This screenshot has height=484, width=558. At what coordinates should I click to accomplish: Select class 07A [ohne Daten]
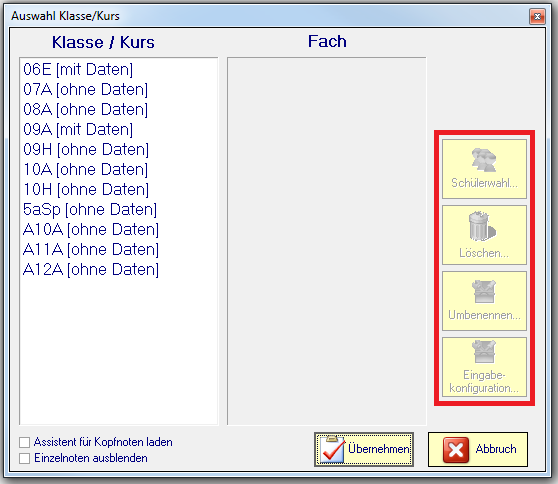point(85,89)
